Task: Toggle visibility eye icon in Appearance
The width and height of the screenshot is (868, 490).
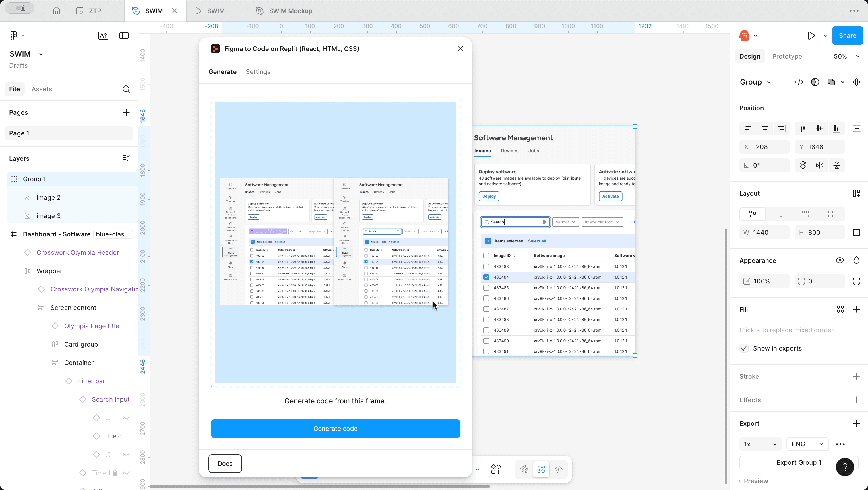Action: coord(839,260)
